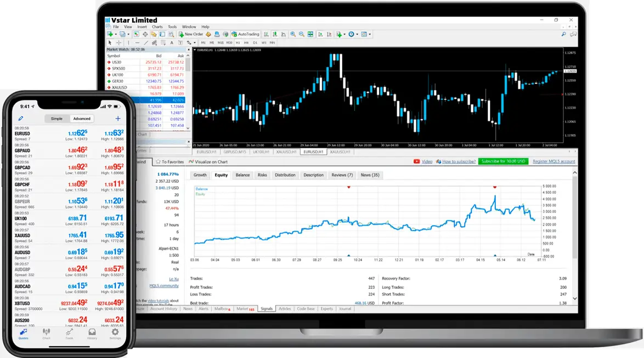
Task: Open templates dropdown arrow
Action: 370,34
